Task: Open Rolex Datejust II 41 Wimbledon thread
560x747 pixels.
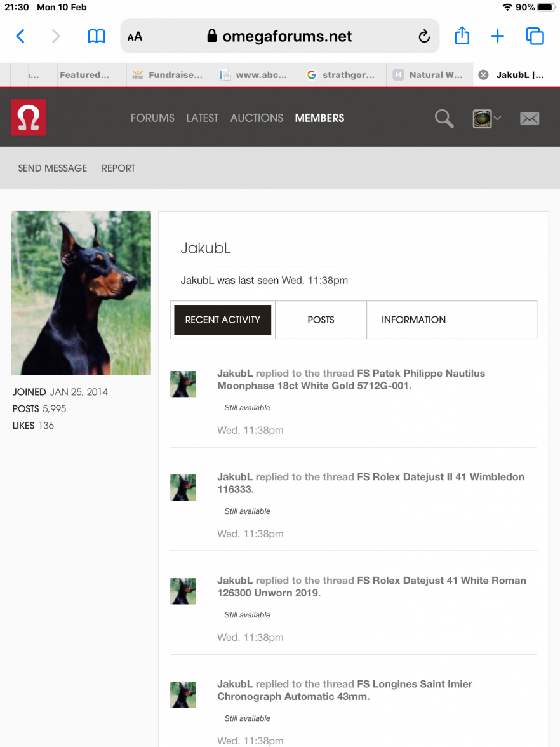Action: (371, 483)
